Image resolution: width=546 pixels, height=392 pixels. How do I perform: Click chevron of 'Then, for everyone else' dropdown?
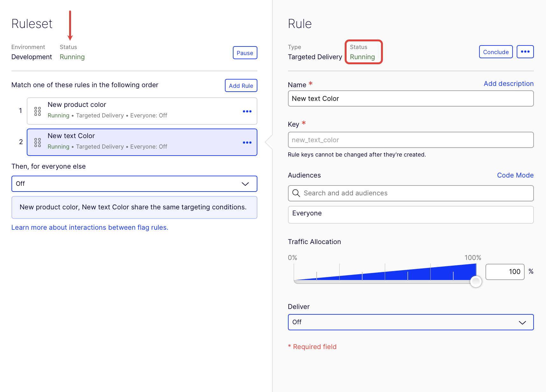tap(245, 184)
